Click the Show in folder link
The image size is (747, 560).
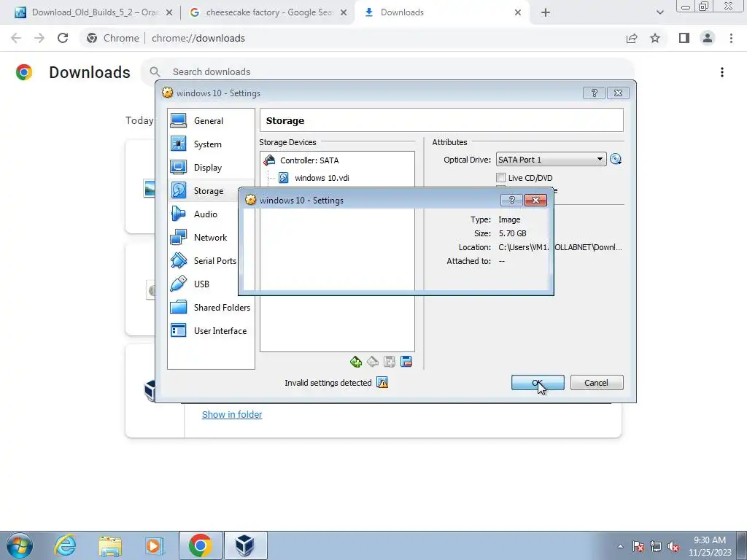[x=232, y=415]
